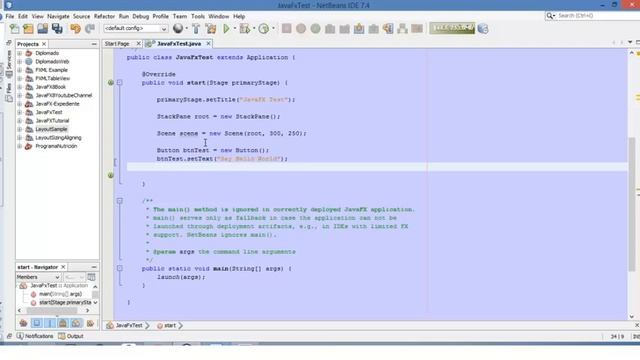Image resolution: width=640 pixels, height=360 pixels.
Task: Click the Output icon in status bar
Action: coord(62,336)
